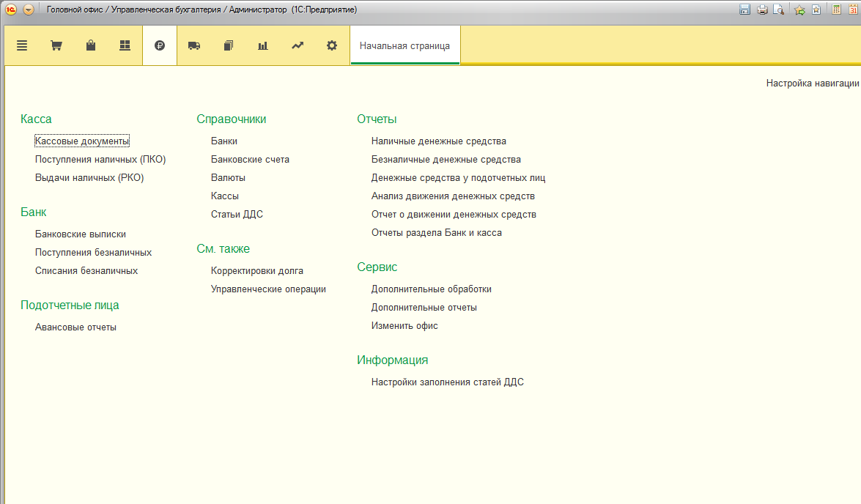The height and width of the screenshot is (504, 861).
Task: Open Банковские счета
Action: click(x=250, y=159)
